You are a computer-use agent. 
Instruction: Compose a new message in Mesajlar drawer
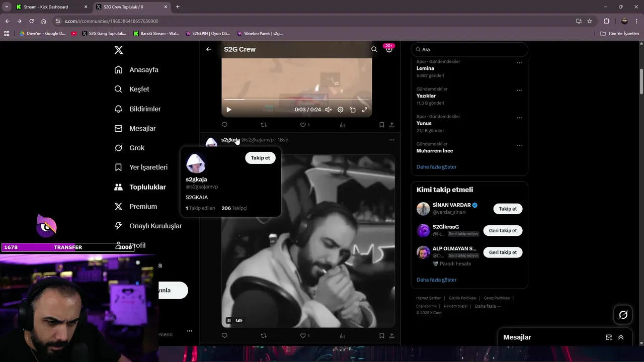[x=609, y=337]
